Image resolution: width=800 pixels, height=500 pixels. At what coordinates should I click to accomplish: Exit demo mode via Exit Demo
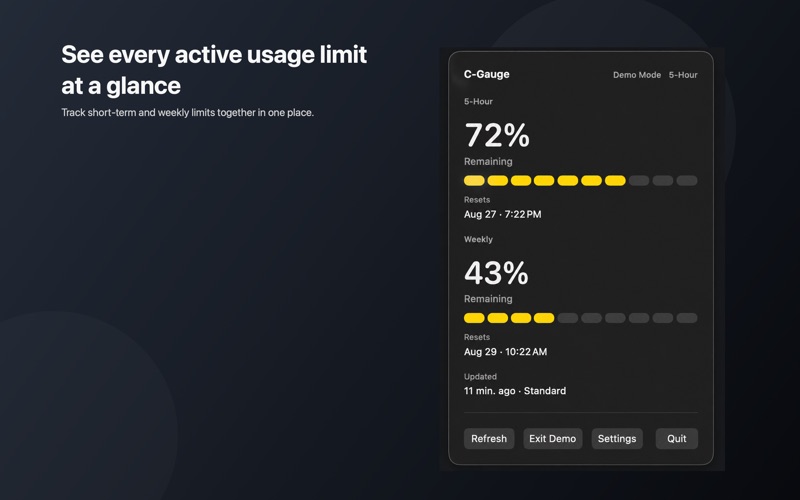553,439
